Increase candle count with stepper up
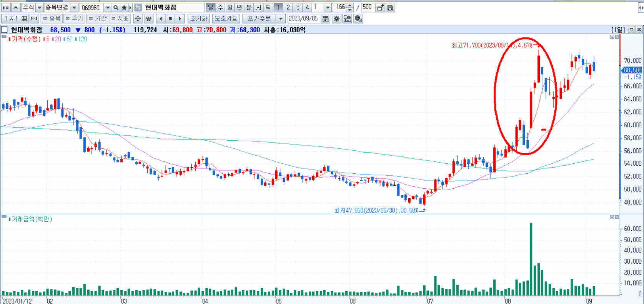This screenshot has width=644, height=304. [x=350, y=5]
